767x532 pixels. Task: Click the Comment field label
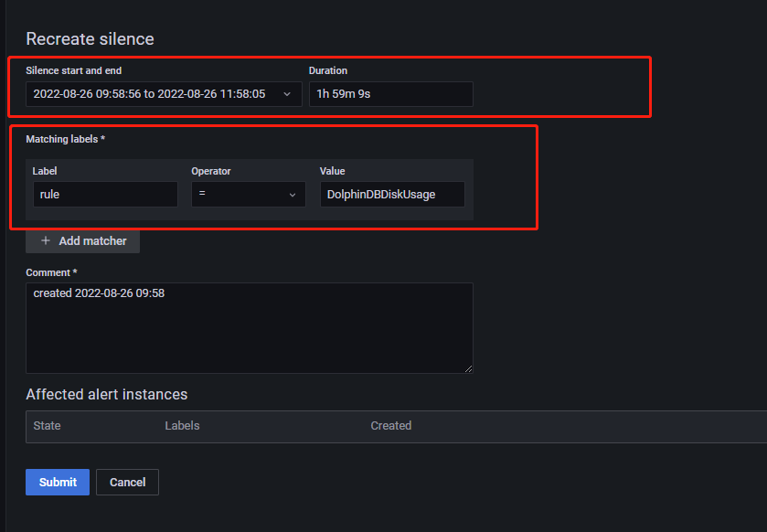click(x=48, y=272)
